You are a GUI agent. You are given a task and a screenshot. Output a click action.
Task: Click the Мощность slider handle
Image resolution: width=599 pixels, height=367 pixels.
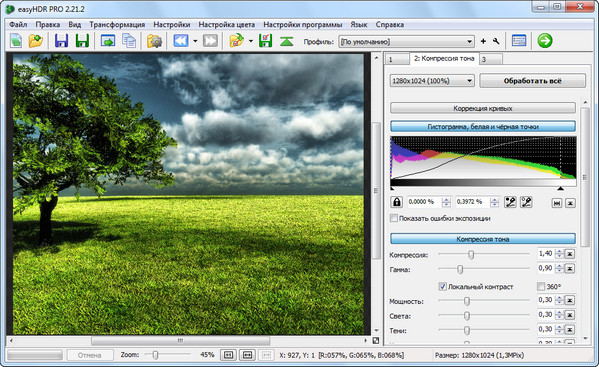pos(466,301)
